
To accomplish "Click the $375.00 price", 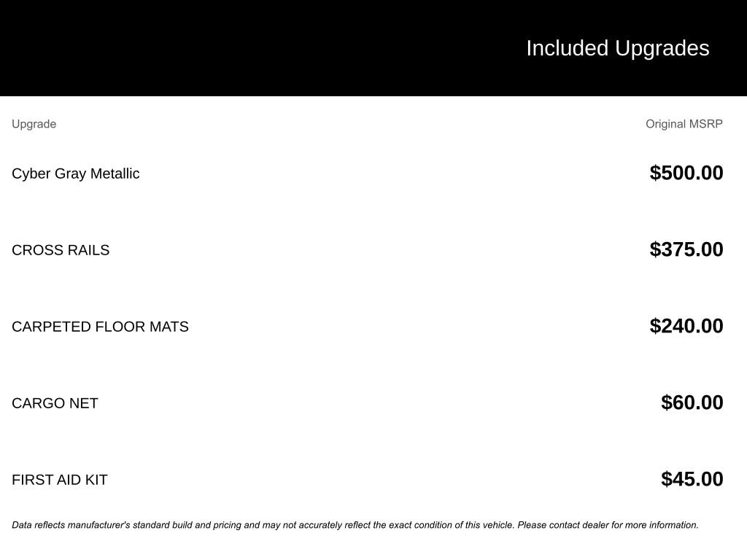I will [686, 249].
